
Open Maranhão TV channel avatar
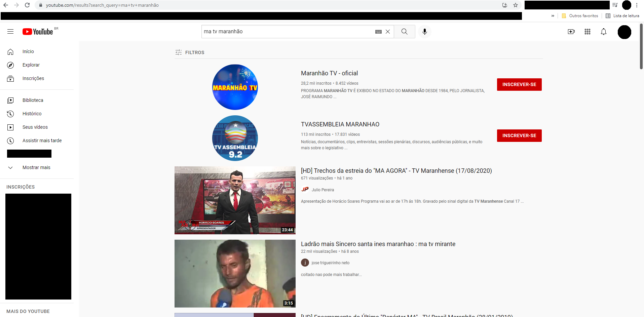point(235,87)
